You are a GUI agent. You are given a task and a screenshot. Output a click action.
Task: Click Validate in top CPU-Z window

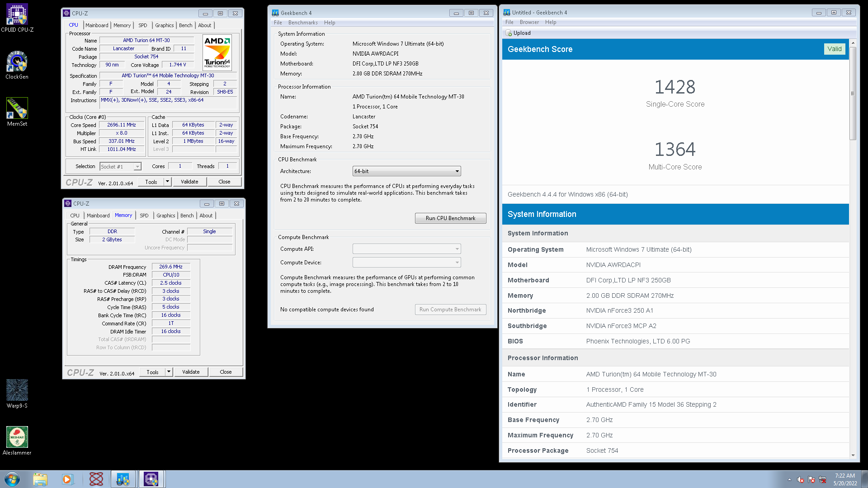[x=189, y=182]
